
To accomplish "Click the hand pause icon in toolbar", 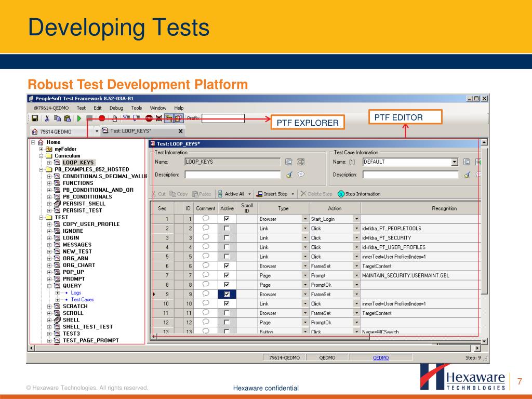I will click(115, 118).
